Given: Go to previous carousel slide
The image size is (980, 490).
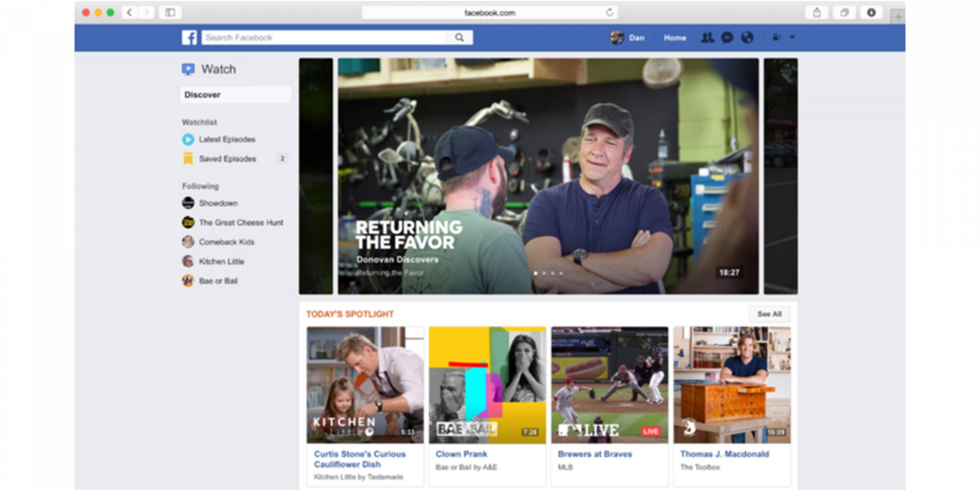Looking at the screenshot, I should 316,176.
